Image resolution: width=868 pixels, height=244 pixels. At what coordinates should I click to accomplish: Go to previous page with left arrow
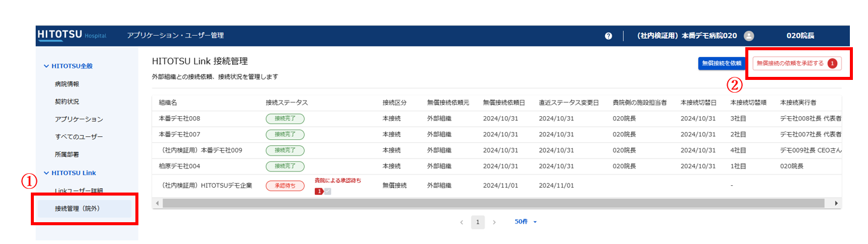coord(462,222)
